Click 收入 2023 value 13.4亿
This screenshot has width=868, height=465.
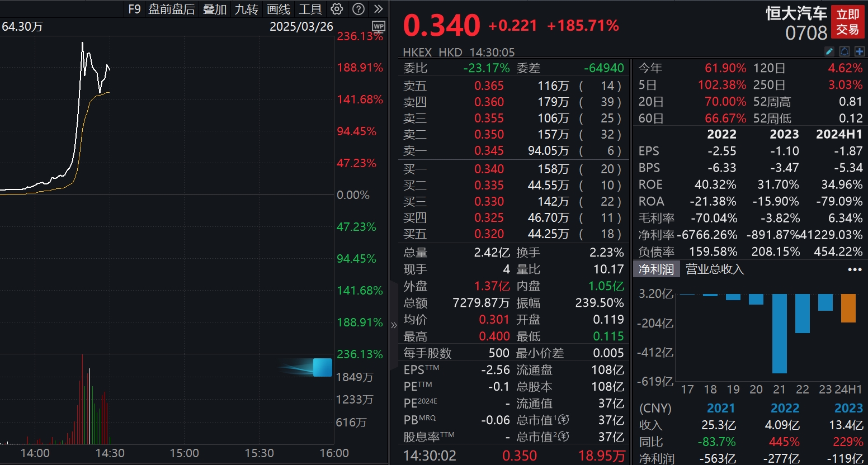point(846,425)
